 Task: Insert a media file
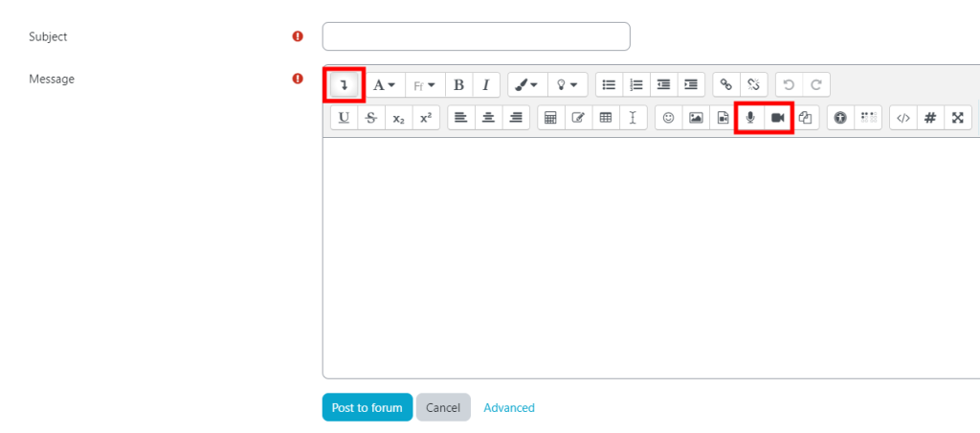coord(724,118)
